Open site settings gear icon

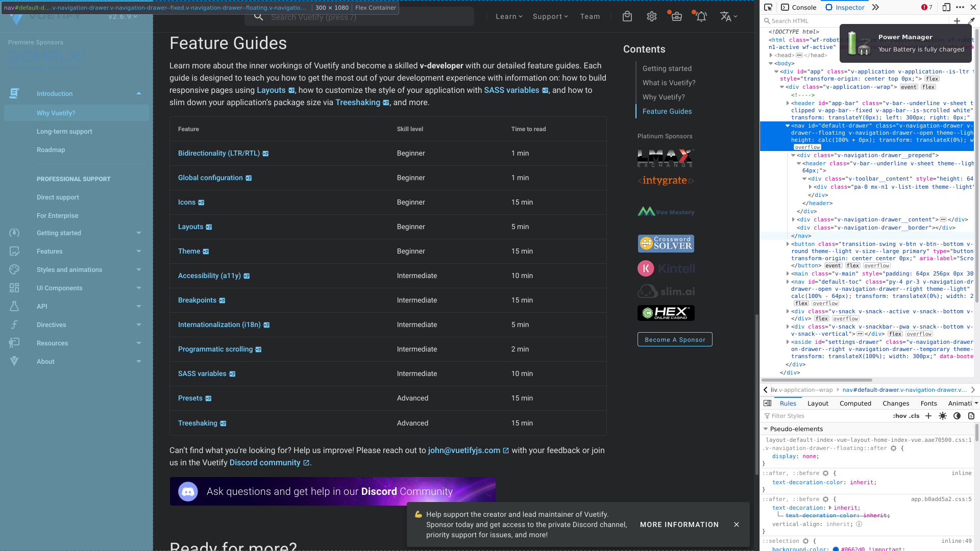point(652,17)
